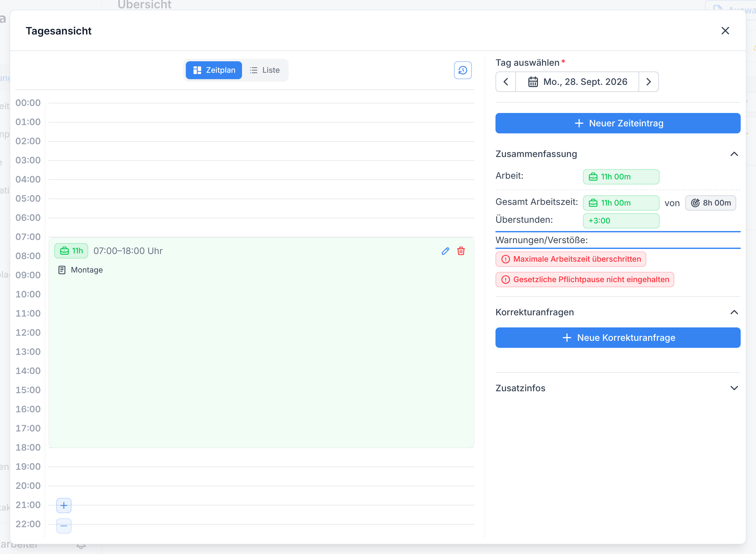Image resolution: width=756 pixels, height=554 pixels.
Task: Edit the 07:00–18:00 entry with pencil icon
Action: coord(445,251)
